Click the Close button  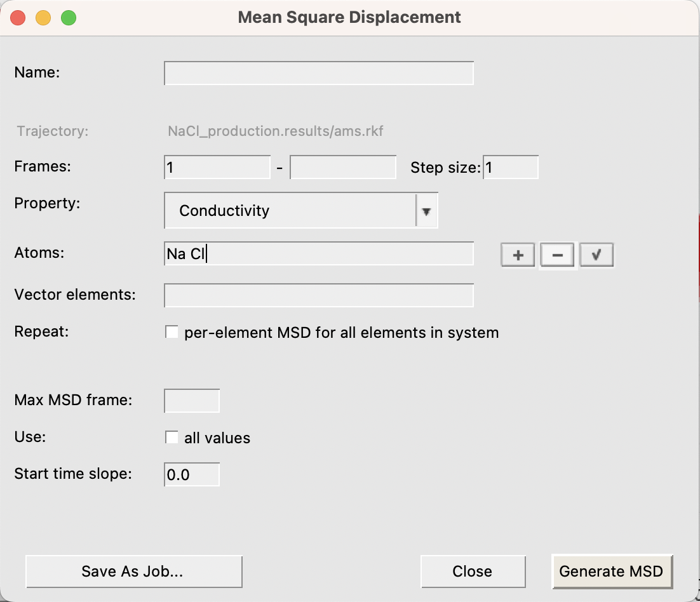[473, 571]
